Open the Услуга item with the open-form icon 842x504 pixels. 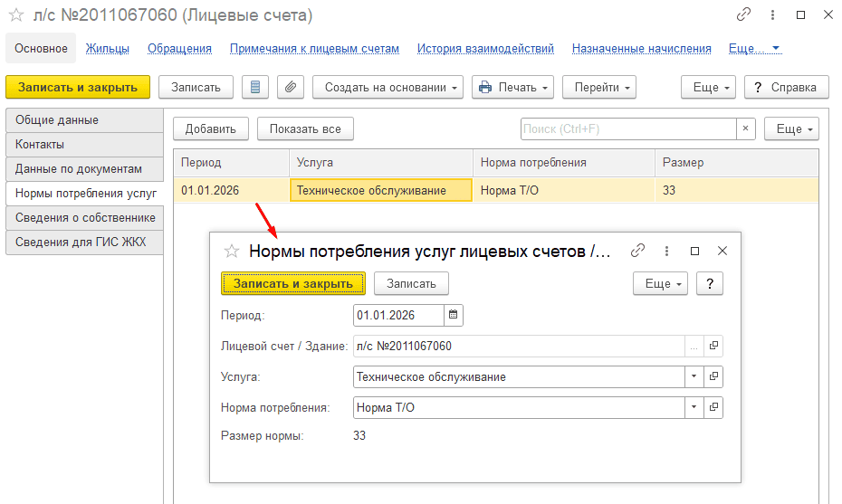(x=713, y=376)
